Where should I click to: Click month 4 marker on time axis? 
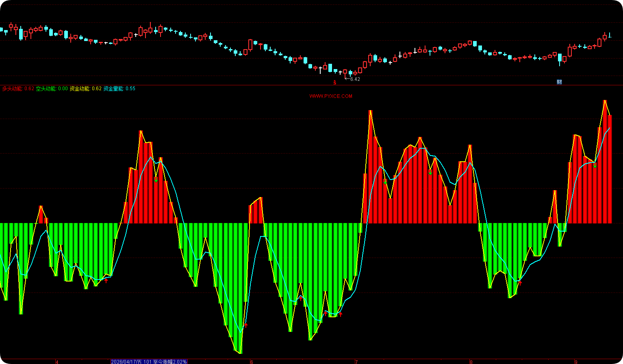(x=57, y=362)
